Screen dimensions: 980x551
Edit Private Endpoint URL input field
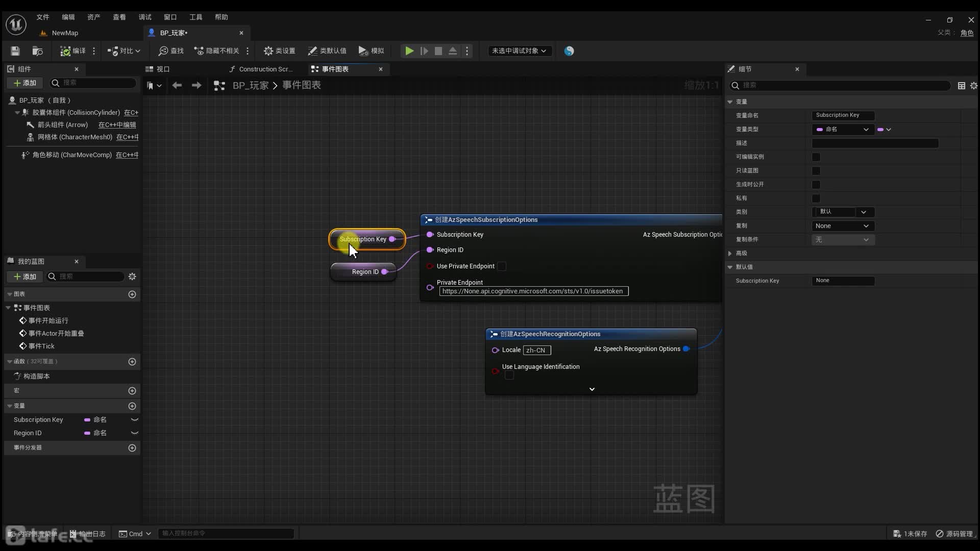click(532, 291)
